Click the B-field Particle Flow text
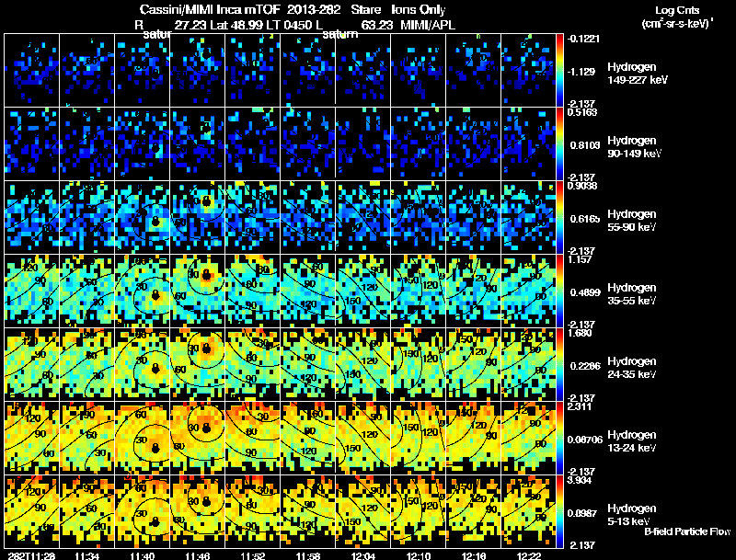Viewport: 736px width, 560px height. click(686, 531)
